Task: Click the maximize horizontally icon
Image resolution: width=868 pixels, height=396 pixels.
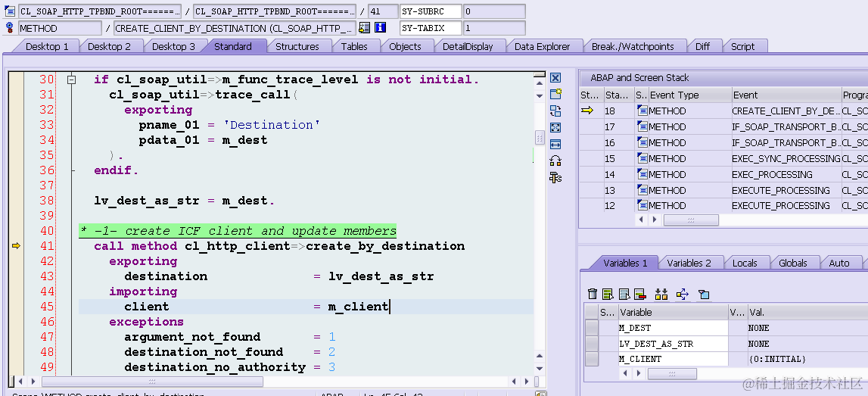Action: pos(555,144)
